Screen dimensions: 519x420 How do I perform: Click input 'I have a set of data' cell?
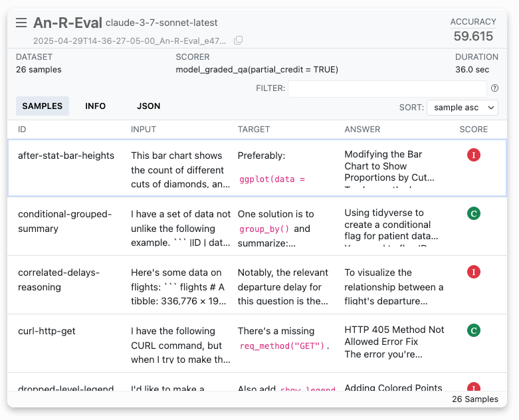pos(180,228)
